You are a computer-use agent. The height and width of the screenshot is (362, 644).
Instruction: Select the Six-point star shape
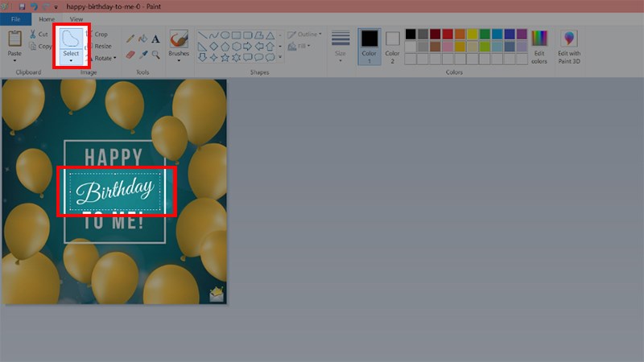point(236,57)
